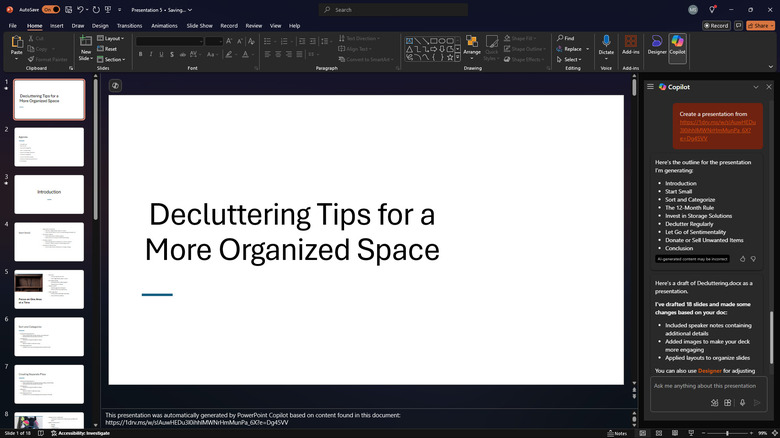Open the Select dropdown in Editing
780x438 pixels.
[x=569, y=59]
